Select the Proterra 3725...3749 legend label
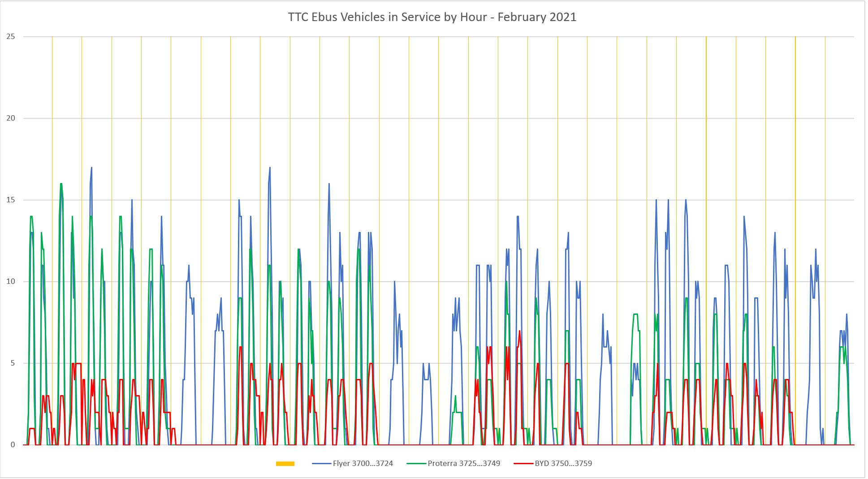868x479 pixels. (x=464, y=464)
